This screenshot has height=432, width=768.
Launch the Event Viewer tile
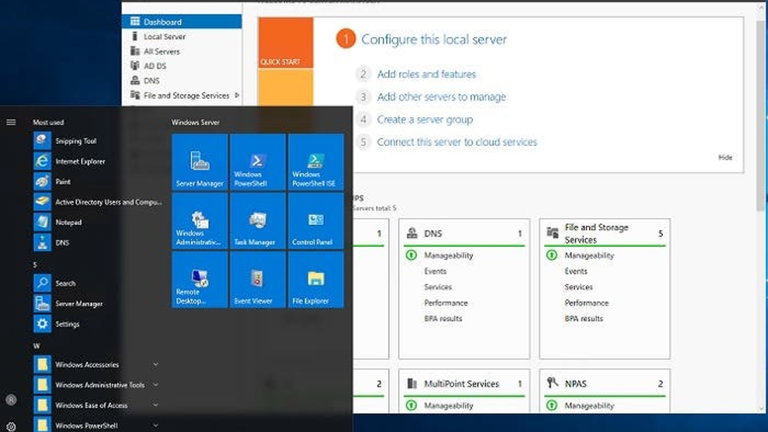(x=258, y=280)
